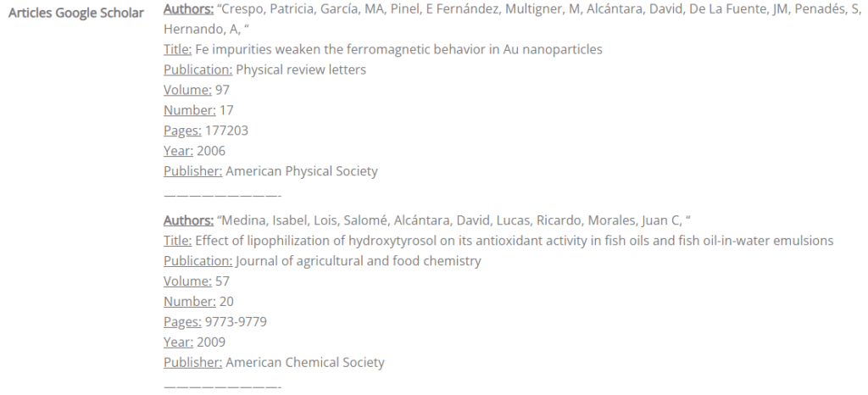The height and width of the screenshot is (395, 868).
Task: Click the 'Title:' label before 'Fe impurities'
Action: click(x=177, y=49)
